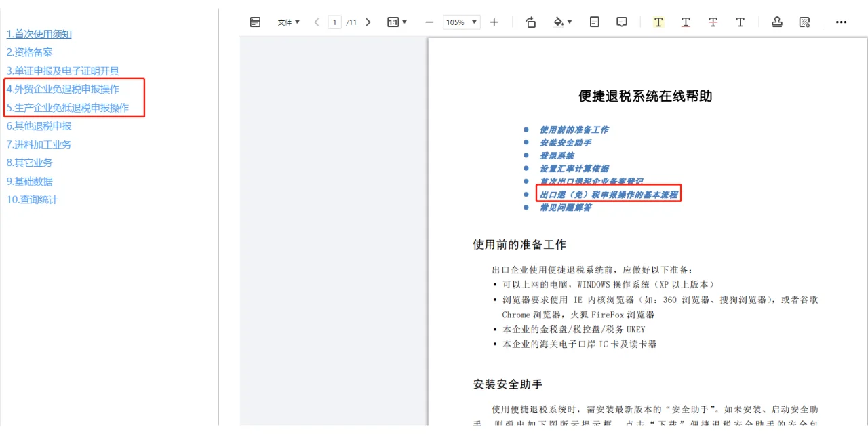Image resolution: width=868 pixels, height=434 pixels.
Task: Open the note annotation tool
Action: (594, 22)
